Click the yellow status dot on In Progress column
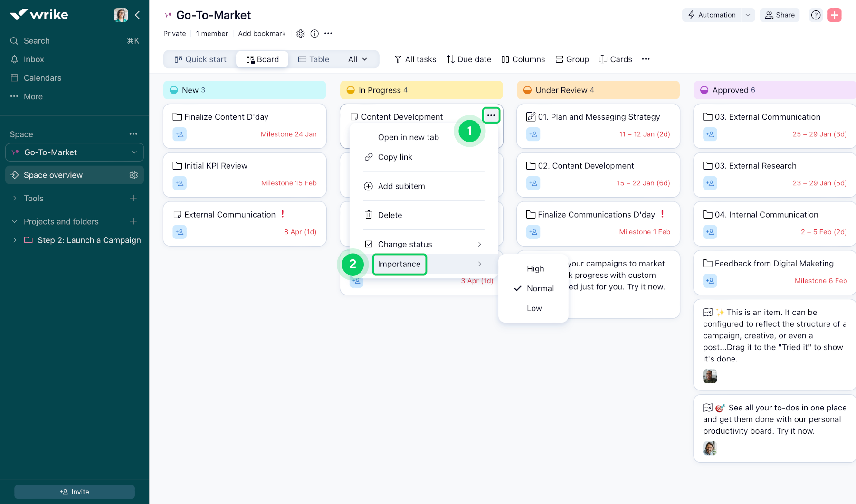Viewport: 856px width, 504px height. click(351, 90)
